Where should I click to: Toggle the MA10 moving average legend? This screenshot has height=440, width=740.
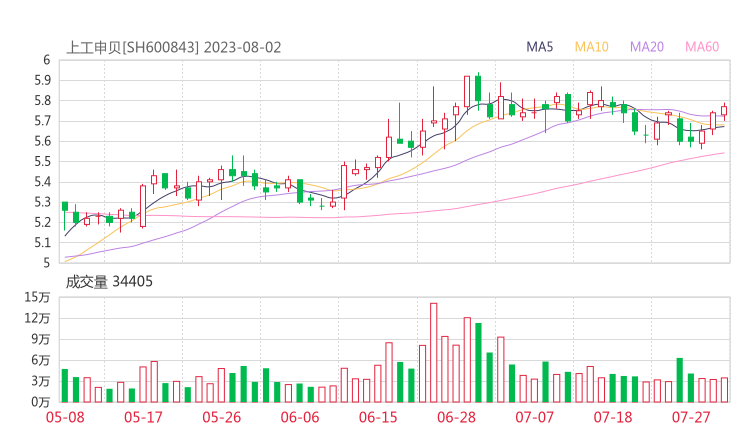point(591,47)
